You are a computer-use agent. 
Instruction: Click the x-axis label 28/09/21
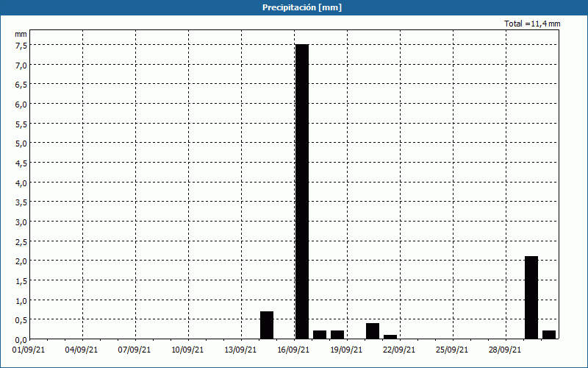(505, 350)
